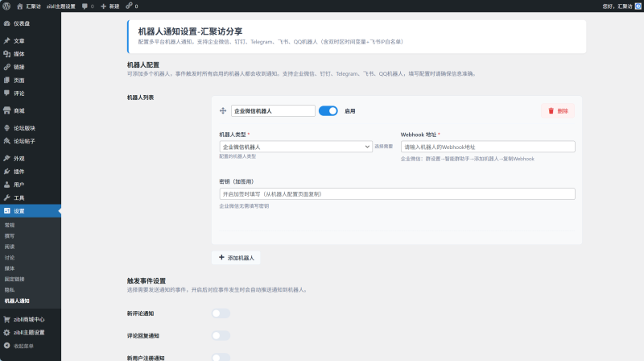Image resolution: width=644 pixels, height=361 pixels.
Task: Open 插件 plugins page in sidebar
Action: (19, 172)
